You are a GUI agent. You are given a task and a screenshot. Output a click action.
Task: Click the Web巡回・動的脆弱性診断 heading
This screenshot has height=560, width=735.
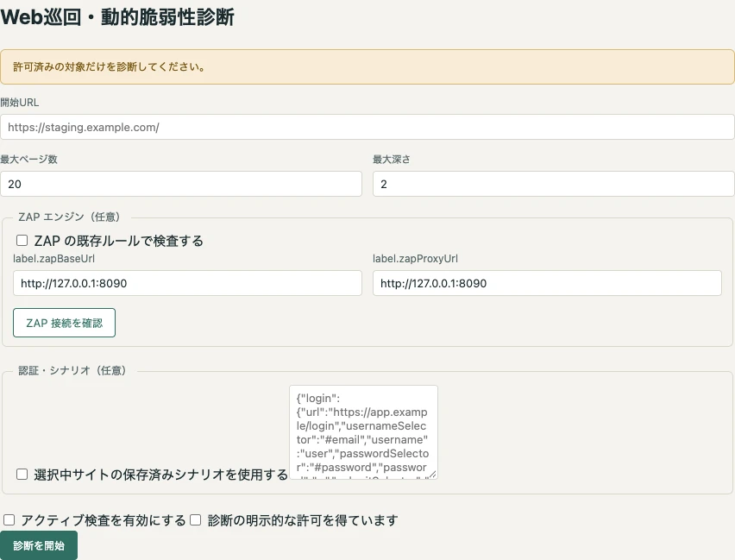pyautogui.click(x=117, y=17)
